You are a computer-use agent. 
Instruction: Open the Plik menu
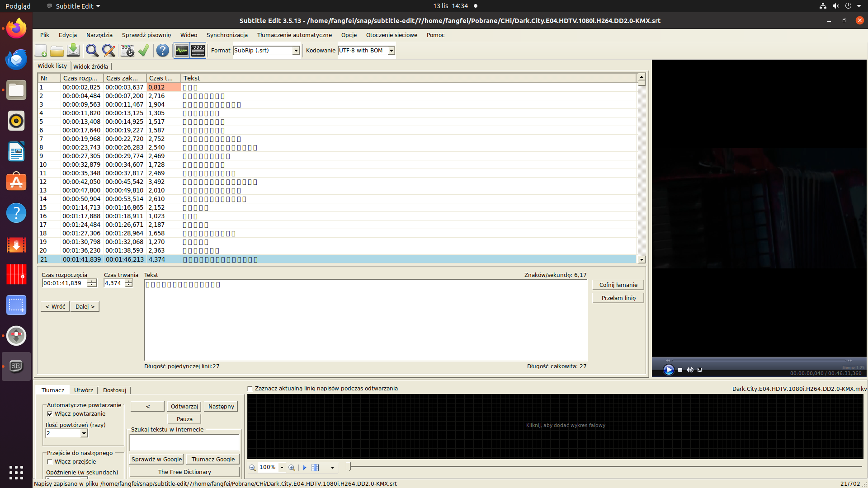(45, 35)
